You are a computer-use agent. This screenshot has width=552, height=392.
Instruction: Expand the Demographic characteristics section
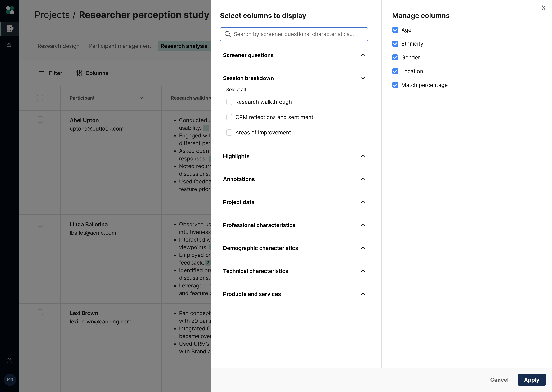click(x=362, y=248)
